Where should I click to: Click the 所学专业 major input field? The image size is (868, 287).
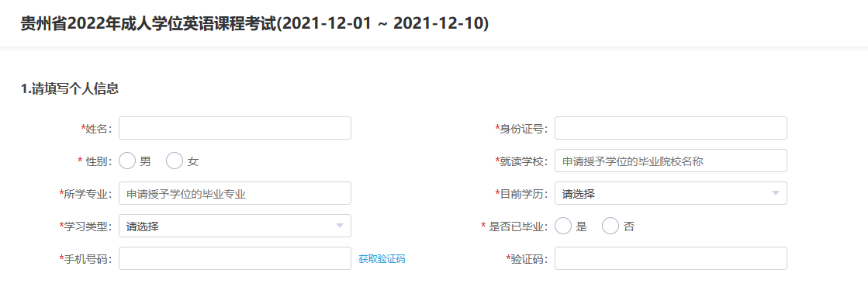point(235,193)
